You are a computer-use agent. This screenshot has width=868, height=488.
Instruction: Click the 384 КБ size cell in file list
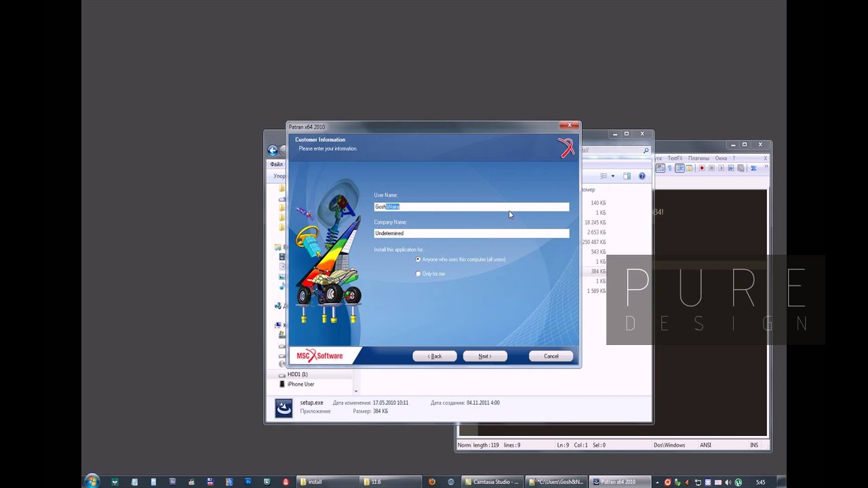point(598,271)
